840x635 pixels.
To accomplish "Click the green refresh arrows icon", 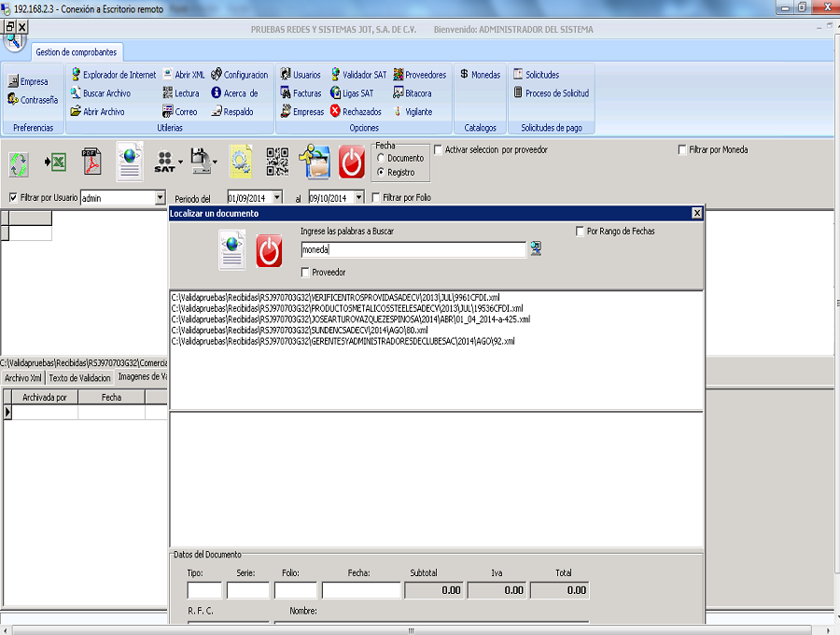I will coord(19,162).
